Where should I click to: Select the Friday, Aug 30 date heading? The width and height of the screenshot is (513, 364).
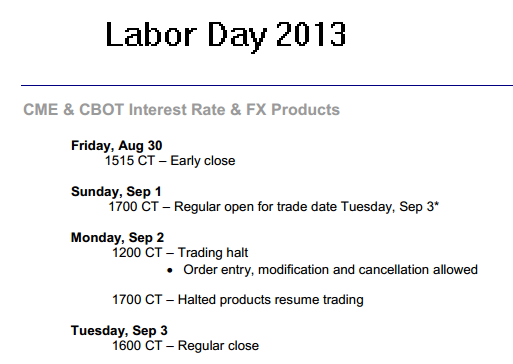(117, 146)
